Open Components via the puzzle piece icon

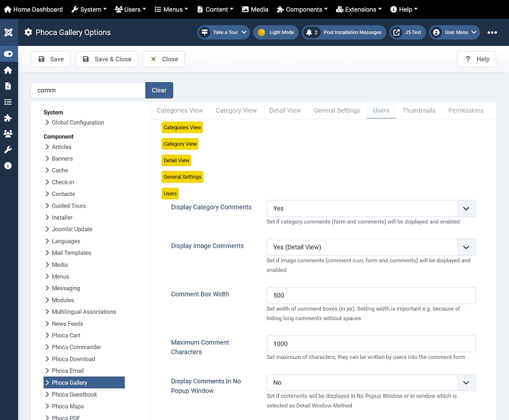tap(8, 118)
